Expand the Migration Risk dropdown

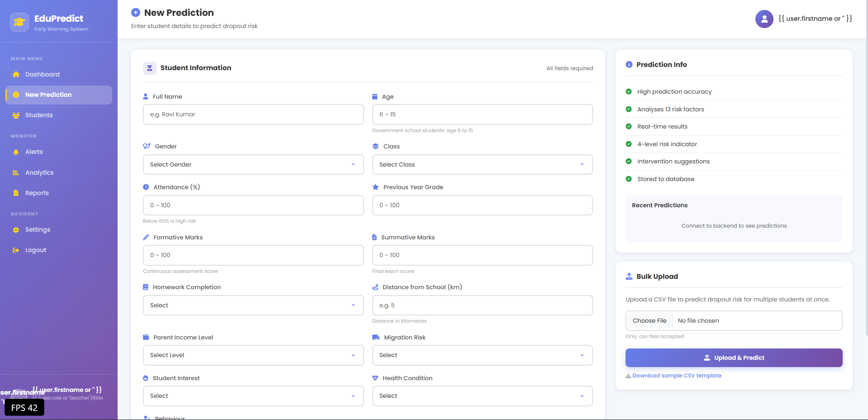pyautogui.click(x=482, y=355)
